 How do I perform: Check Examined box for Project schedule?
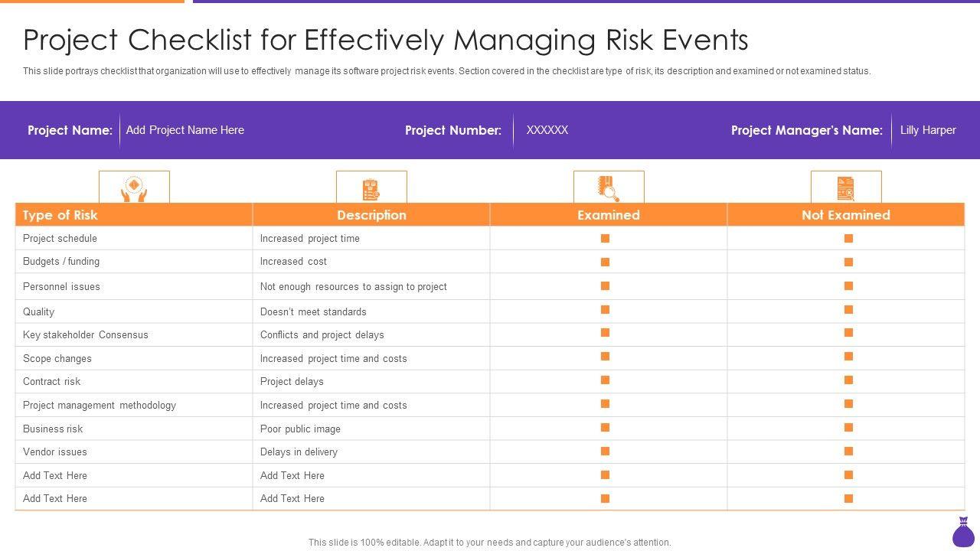point(605,239)
